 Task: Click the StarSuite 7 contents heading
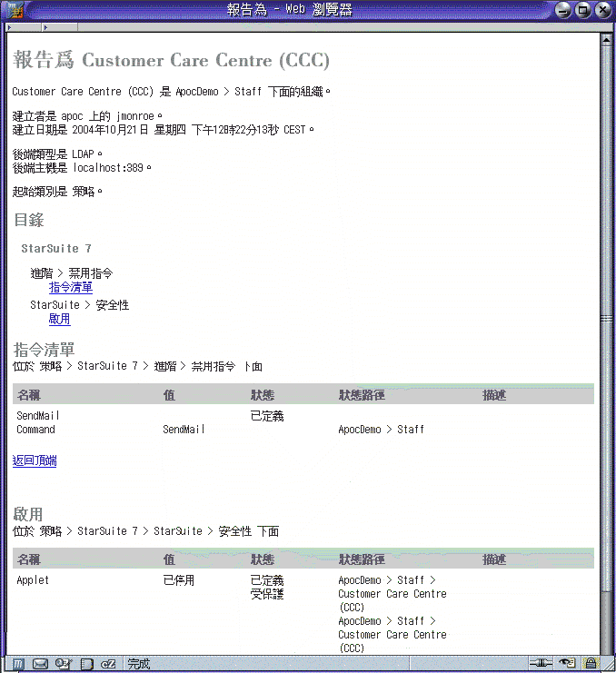(x=56, y=249)
